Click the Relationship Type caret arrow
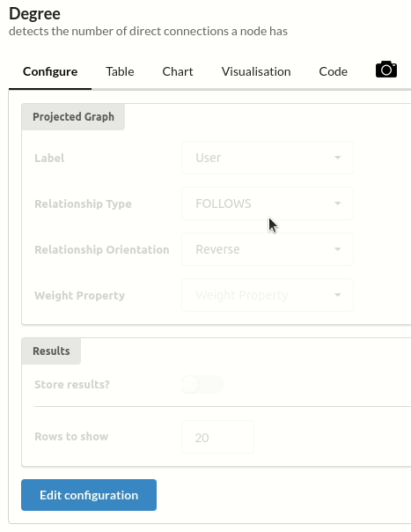 tap(337, 203)
